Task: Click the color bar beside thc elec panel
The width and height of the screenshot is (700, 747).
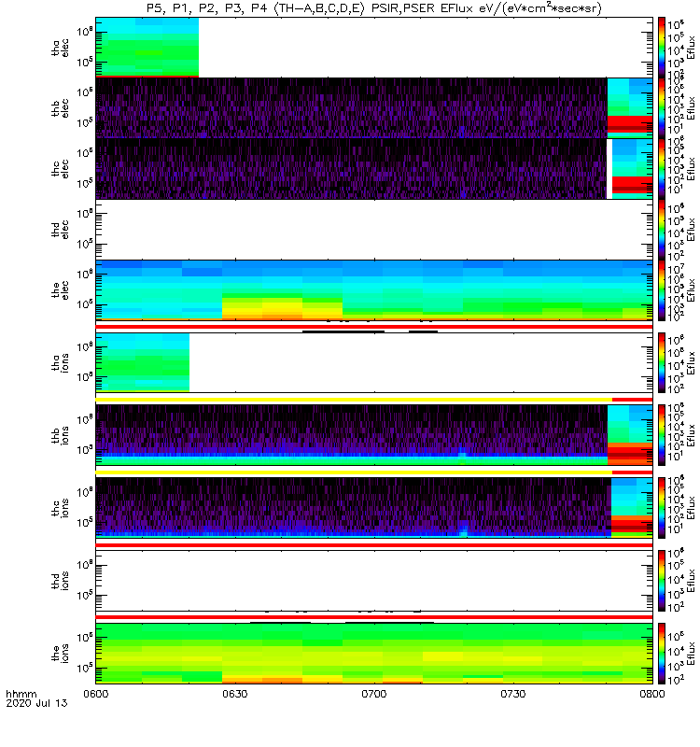Action: coord(662,169)
